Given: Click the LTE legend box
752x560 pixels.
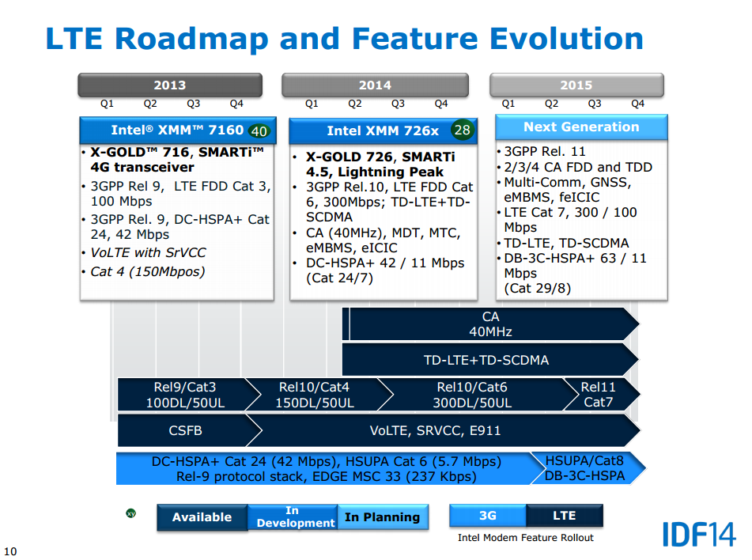Looking at the screenshot, I should (x=564, y=516).
